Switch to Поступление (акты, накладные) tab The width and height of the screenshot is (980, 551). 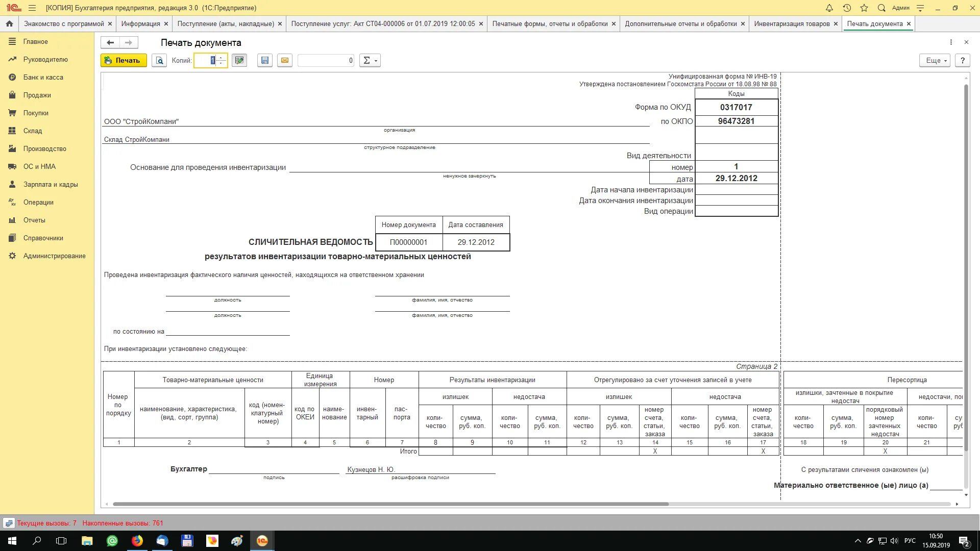[x=226, y=23]
